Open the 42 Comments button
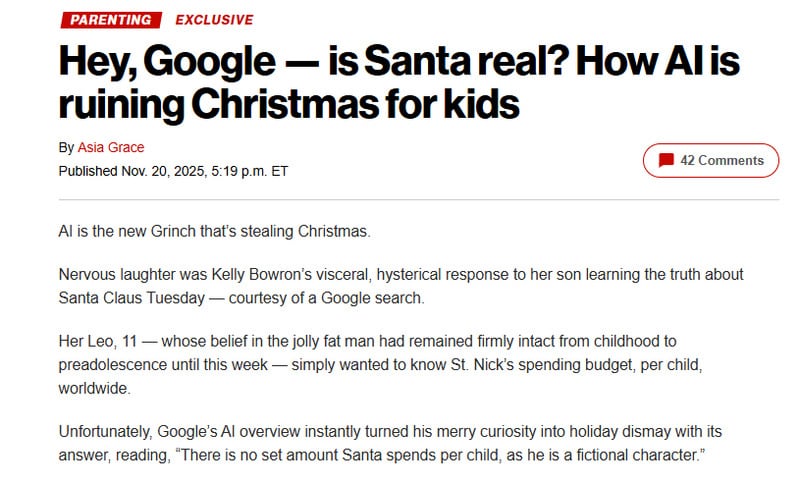The image size is (800, 484). (711, 160)
